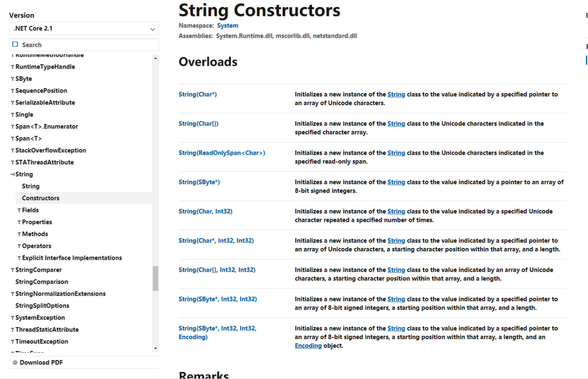588x379 pixels.
Task: Click the sidebar scrollbar thumb
Action: pyautogui.click(x=155, y=278)
